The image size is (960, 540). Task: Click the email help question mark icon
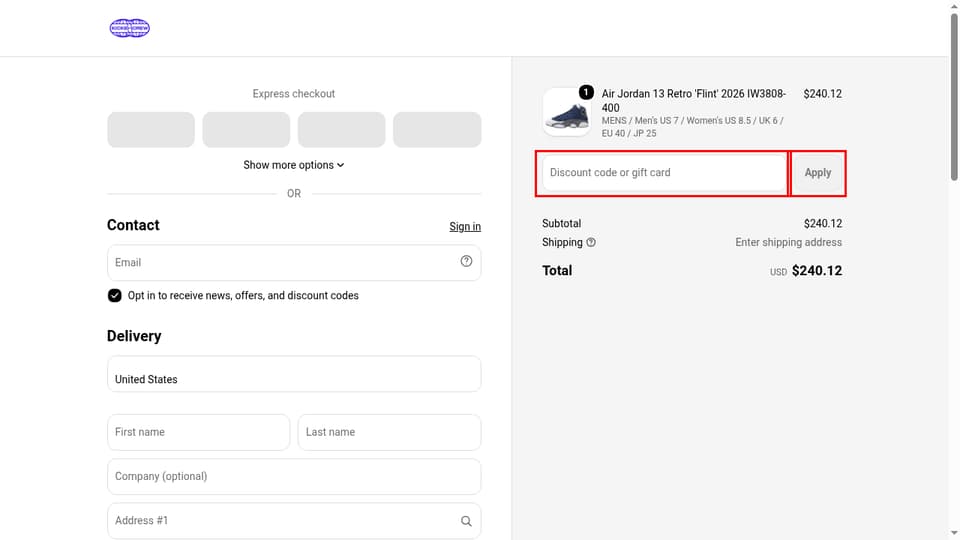point(466,261)
